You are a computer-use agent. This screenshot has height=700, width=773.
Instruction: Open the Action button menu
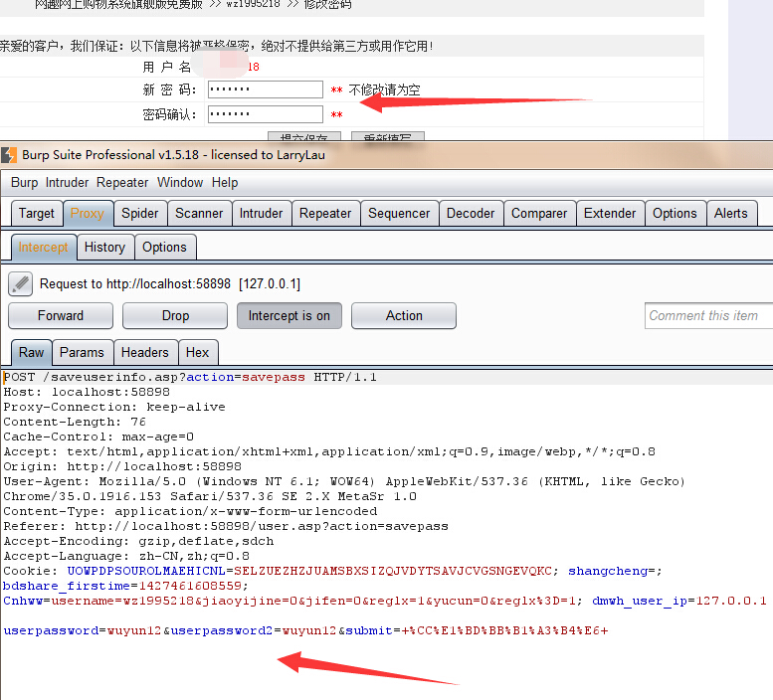pos(404,316)
